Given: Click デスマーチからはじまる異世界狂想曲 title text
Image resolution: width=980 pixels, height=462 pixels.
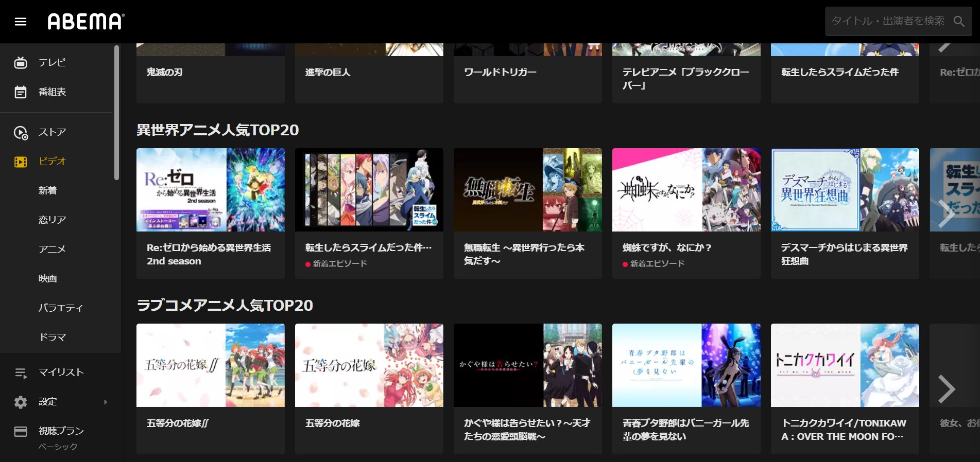Looking at the screenshot, I should point(845,255).
